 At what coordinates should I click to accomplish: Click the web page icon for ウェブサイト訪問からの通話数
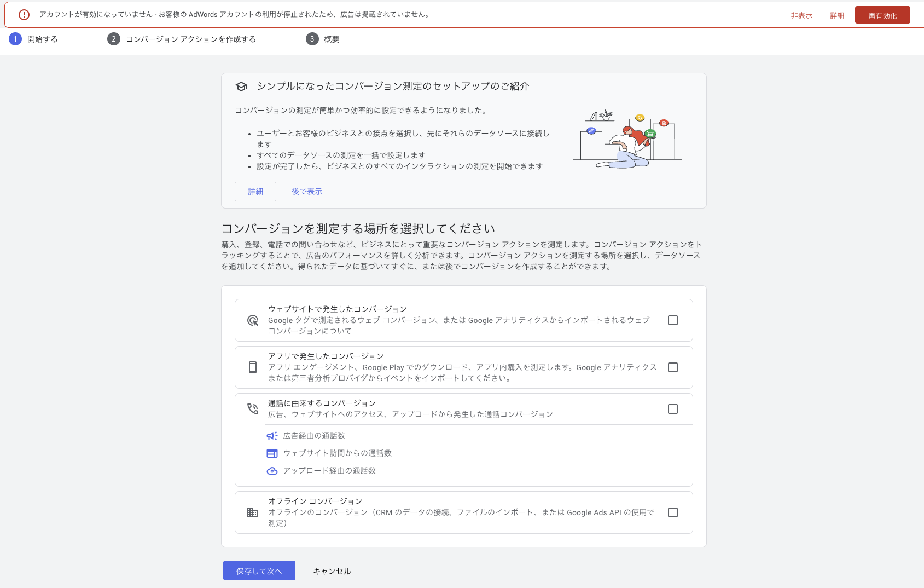coord(272,453)
